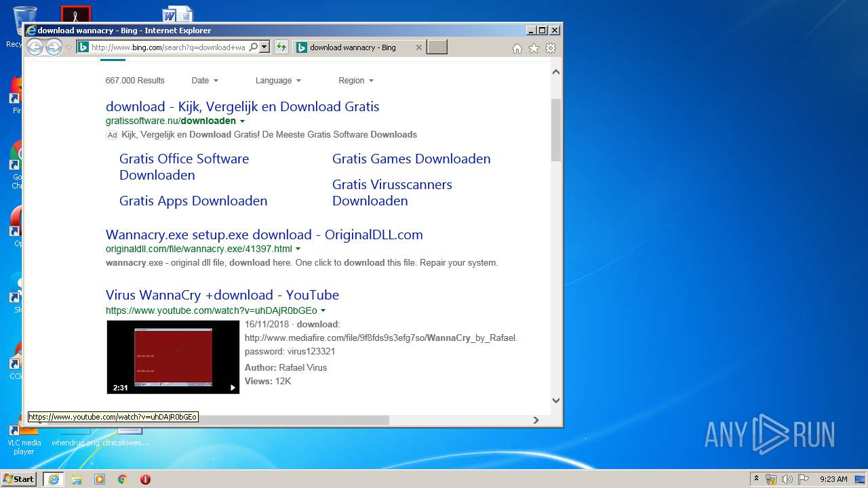Open the Internet Explorer Home icon

517,48
